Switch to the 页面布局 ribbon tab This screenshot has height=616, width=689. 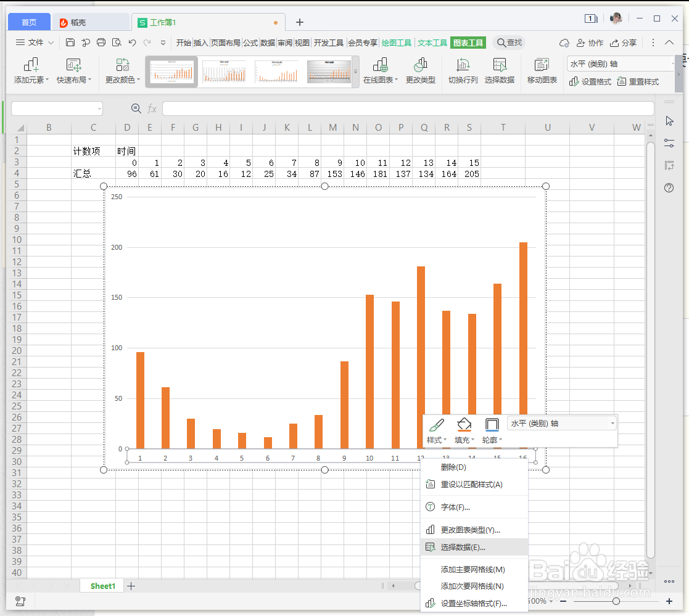pos(225,43)
